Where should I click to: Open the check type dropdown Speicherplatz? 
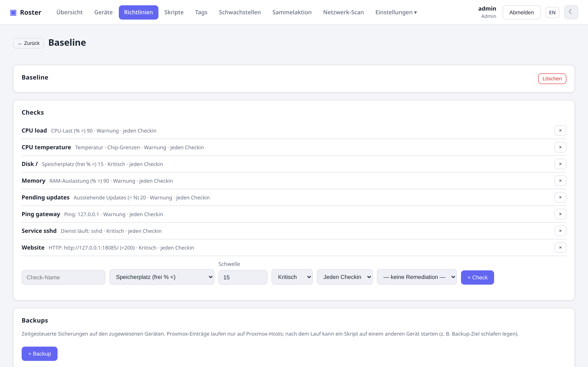[x=162, y=277]
